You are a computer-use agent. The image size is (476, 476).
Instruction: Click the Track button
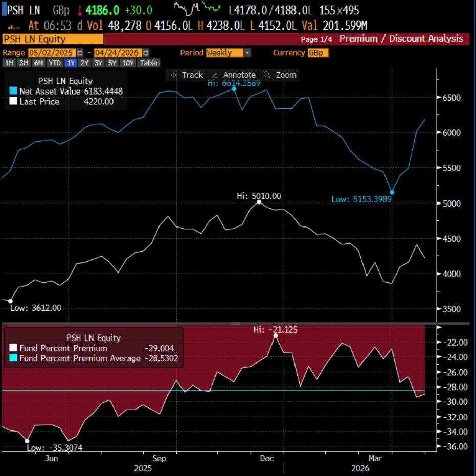point(186,75)
